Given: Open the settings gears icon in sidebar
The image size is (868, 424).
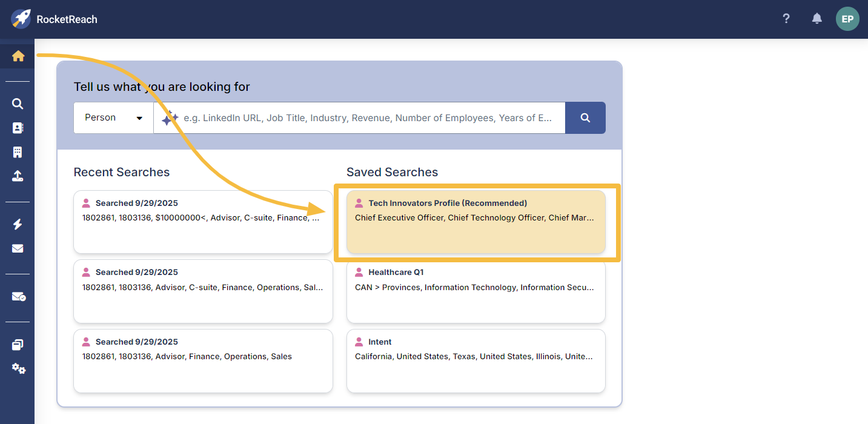Looking at the screenshot, I should coord(18,368).
